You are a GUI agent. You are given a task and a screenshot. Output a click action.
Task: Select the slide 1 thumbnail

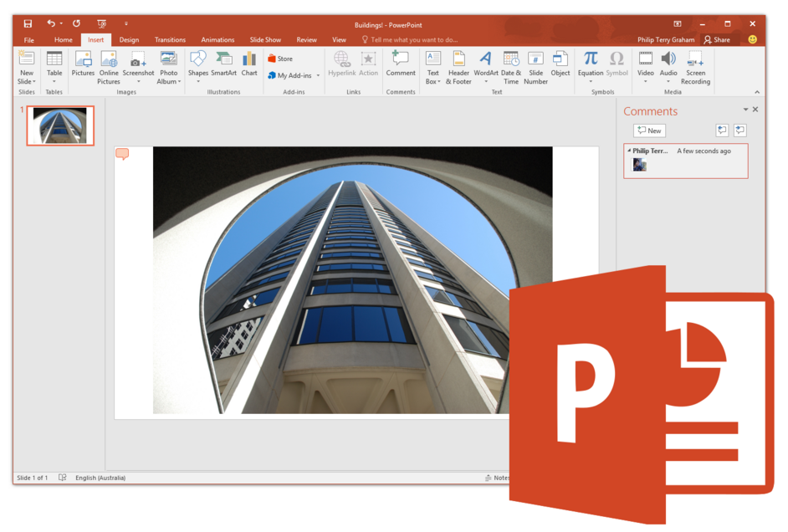tap(59, 125)
